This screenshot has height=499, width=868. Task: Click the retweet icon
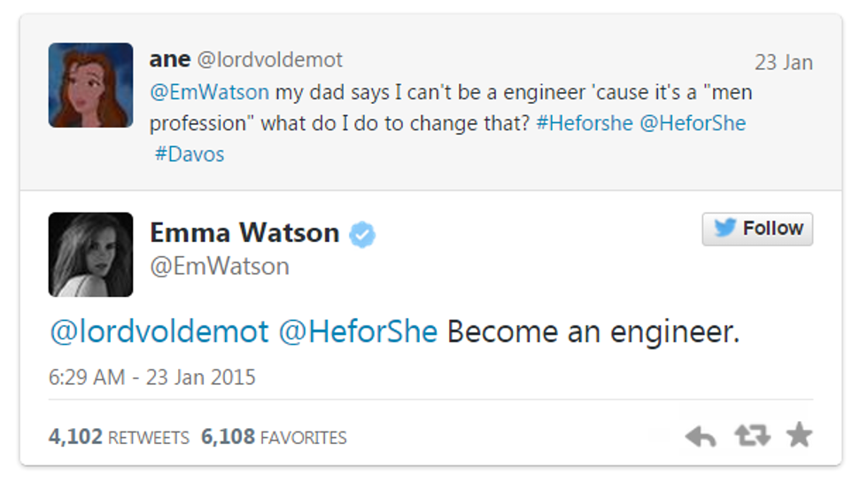pos(752,435)
